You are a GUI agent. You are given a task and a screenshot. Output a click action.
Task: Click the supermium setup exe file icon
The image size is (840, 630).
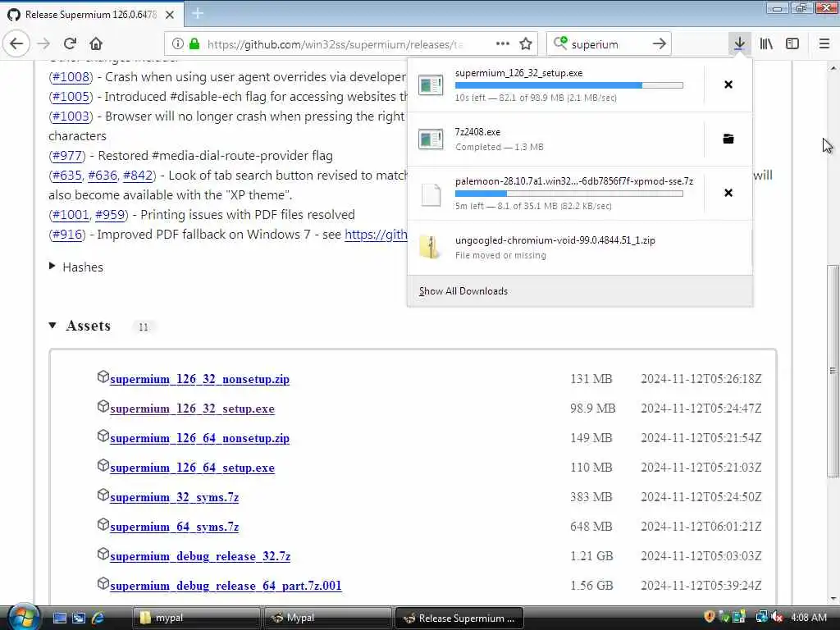[x=431, y=84]
